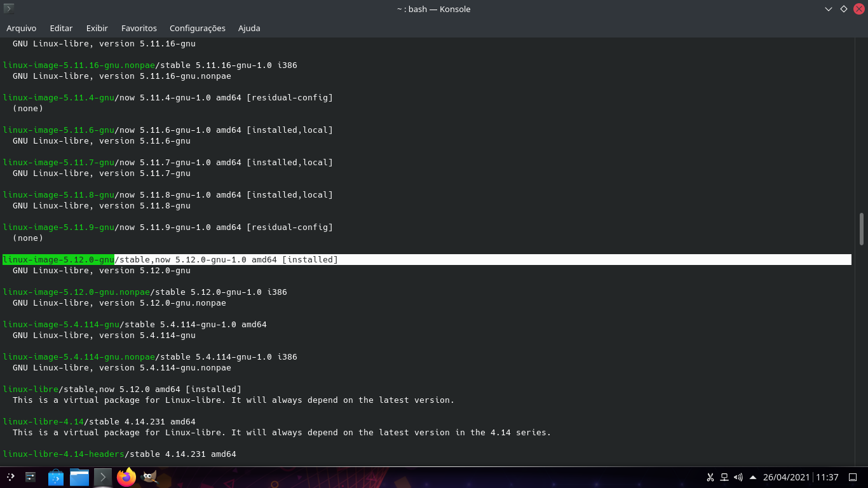Open the Configurações menu
This screenshot has width=868, height=488.
coord(197,28)
